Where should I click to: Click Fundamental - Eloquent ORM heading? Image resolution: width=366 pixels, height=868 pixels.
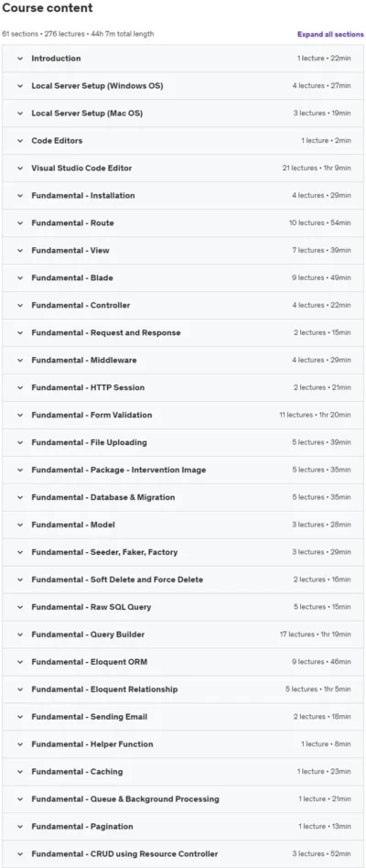tap(89, 661)
